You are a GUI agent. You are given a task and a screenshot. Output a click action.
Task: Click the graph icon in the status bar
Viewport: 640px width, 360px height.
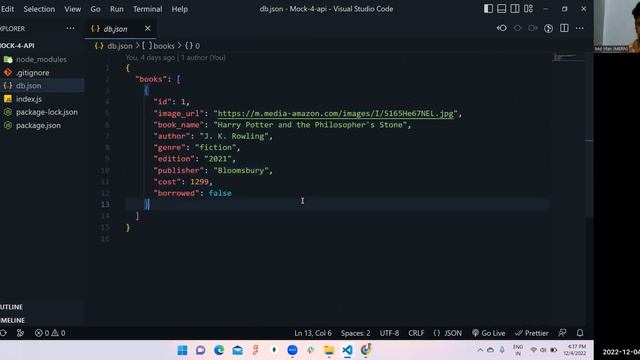pyautogui.click(x=20, y=333)
